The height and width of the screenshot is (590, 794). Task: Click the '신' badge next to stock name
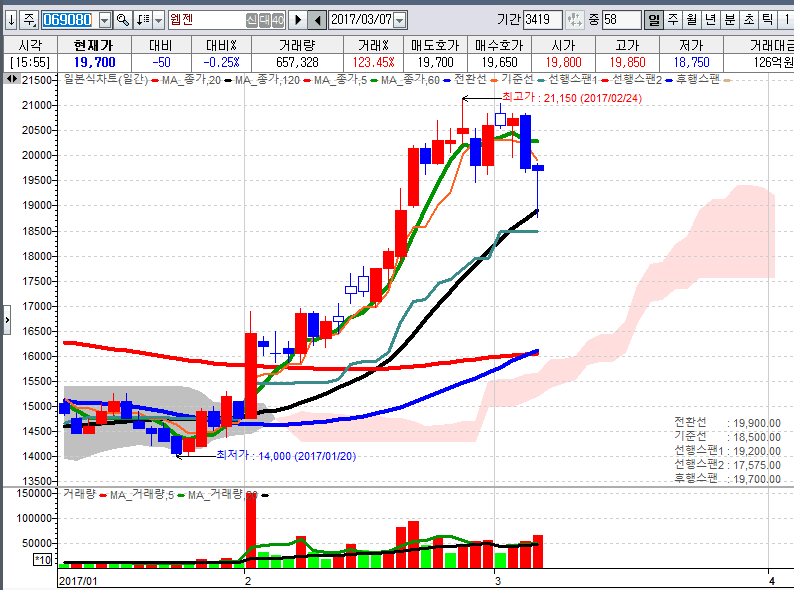(x=252, y=19)
